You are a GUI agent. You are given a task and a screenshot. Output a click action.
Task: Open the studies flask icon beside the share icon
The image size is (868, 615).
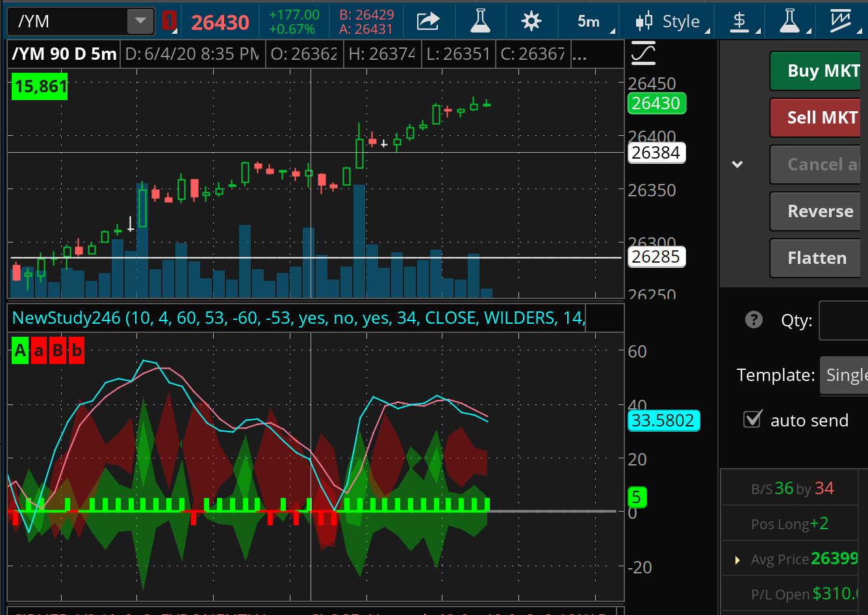(480, 21)
